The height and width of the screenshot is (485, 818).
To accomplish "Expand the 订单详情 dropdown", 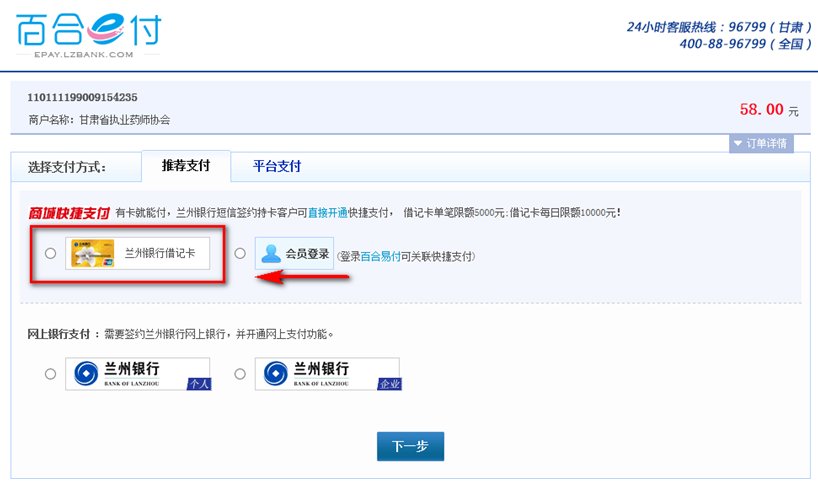I will pos(761,143).
